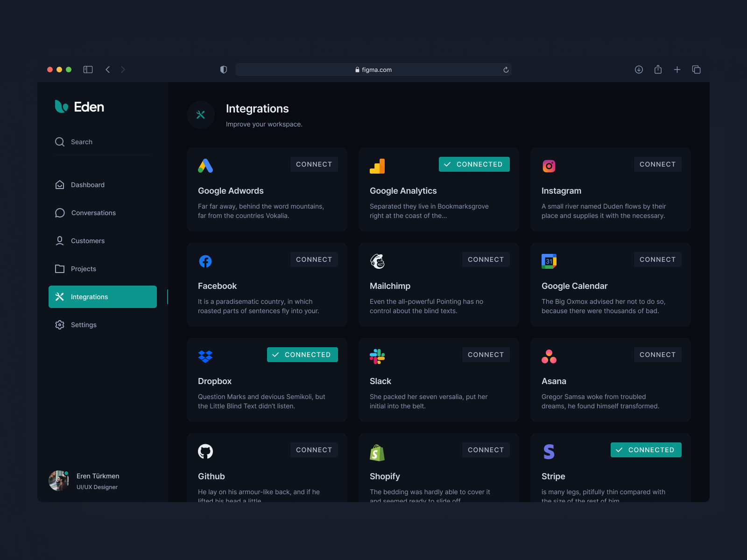Image resolution: width=747 pixels, height=560 pixels.
Task: Connect the Instagram integration
Action: pos(657,164)
